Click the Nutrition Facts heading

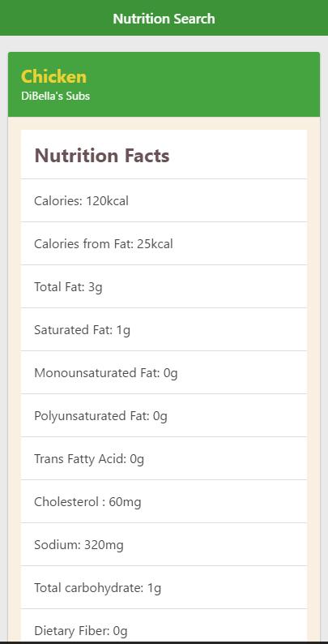click(102, 156)
